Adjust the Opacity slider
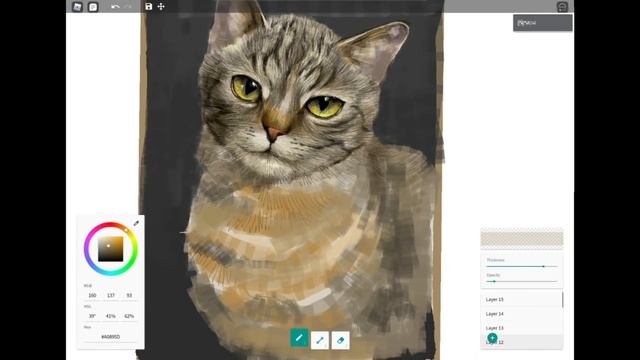 coord(522,281)
